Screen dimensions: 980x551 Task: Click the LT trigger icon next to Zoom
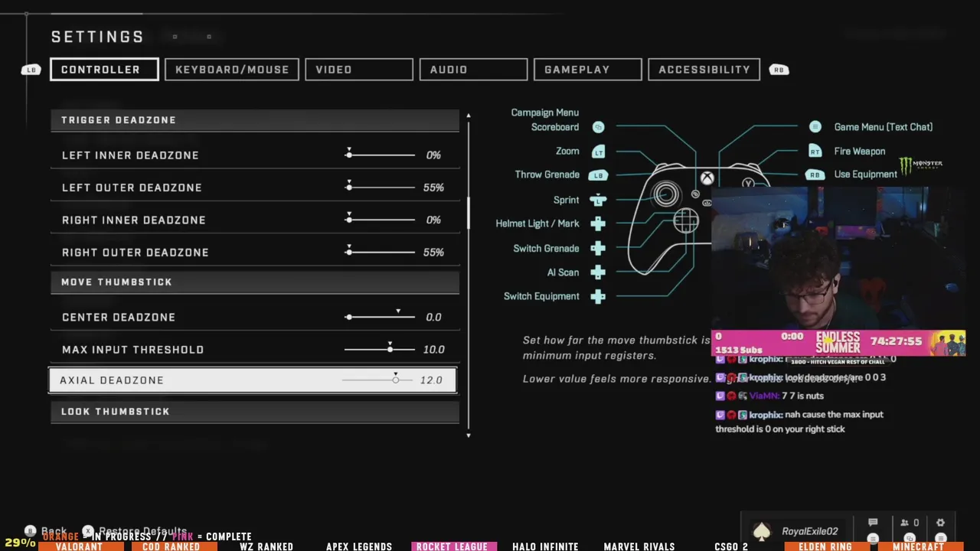[x=598, y=152]
